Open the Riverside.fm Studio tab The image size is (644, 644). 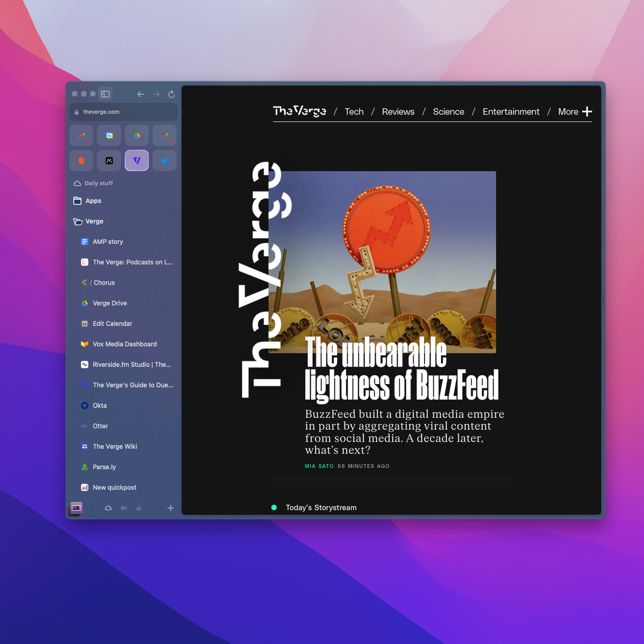pos(123,364)
